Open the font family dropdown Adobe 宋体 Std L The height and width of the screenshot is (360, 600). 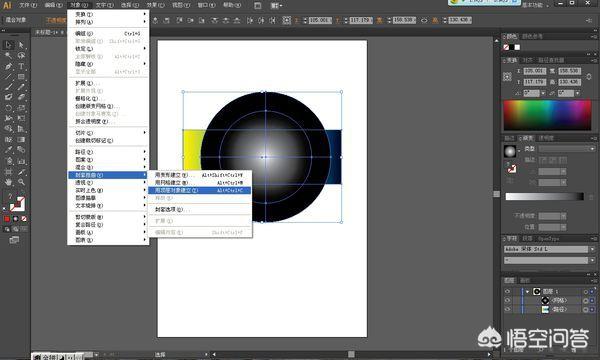coord(549,249)
